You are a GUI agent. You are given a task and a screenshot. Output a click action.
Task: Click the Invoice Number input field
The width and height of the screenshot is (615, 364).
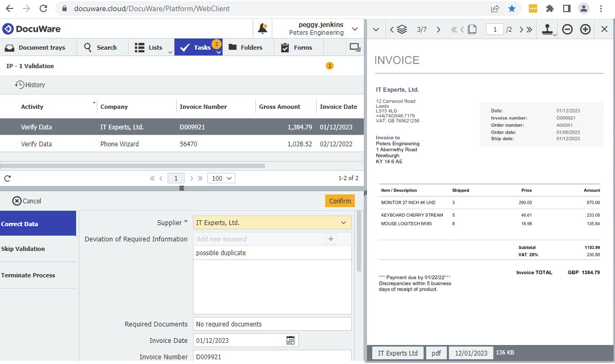[x=272, y=357]
